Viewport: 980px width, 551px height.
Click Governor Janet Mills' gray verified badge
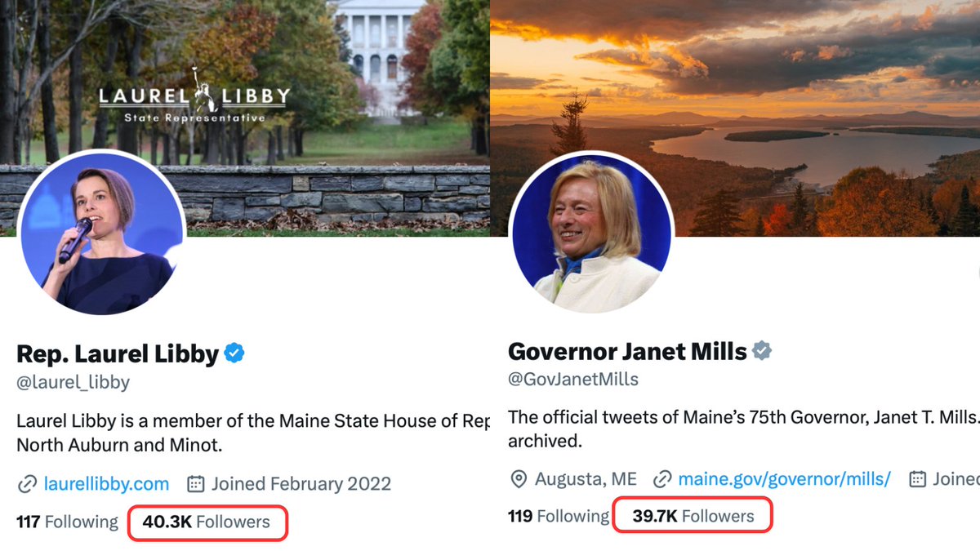[x=762, y=352]
